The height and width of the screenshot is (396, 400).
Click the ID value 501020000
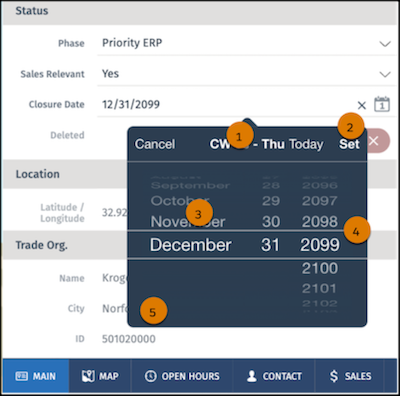(129, 339)
